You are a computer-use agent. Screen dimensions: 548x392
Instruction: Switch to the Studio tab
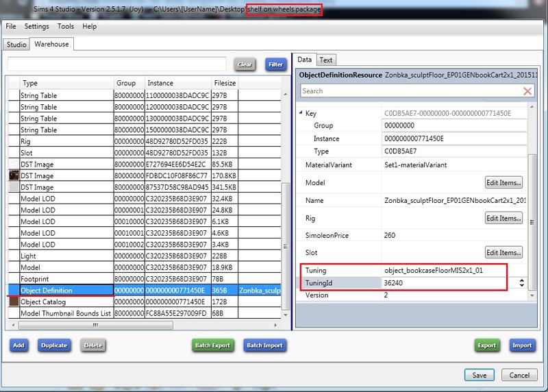point(16,45)
